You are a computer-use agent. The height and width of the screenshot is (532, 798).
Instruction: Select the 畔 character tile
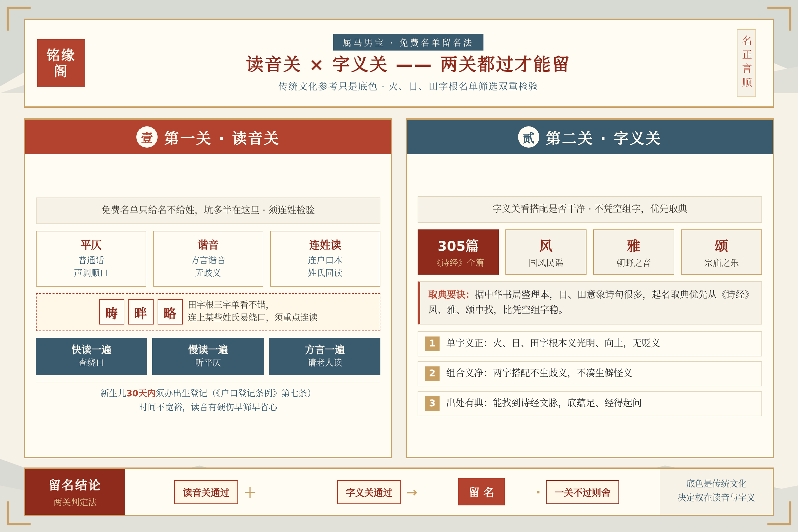tap(141, 312)
